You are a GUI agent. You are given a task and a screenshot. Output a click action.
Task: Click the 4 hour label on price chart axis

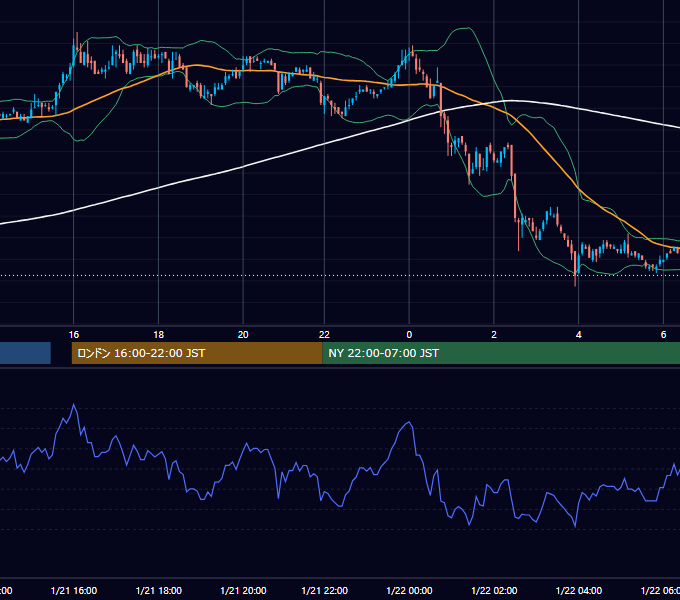579,334
